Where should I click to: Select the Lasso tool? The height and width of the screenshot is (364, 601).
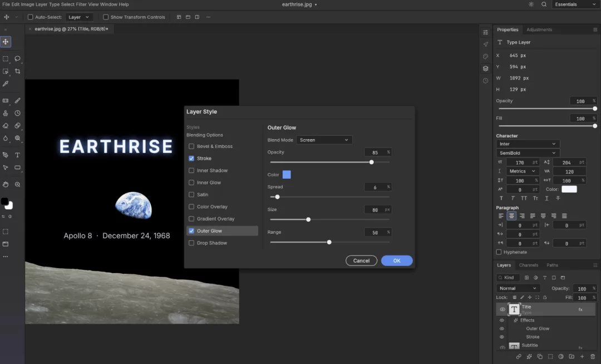[18, 58]
